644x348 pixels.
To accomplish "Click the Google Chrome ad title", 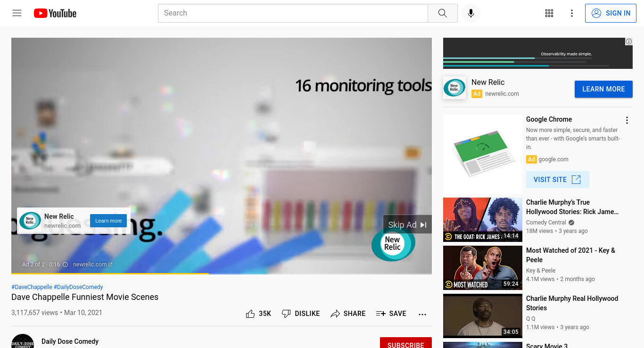I will tap(549, 119).
